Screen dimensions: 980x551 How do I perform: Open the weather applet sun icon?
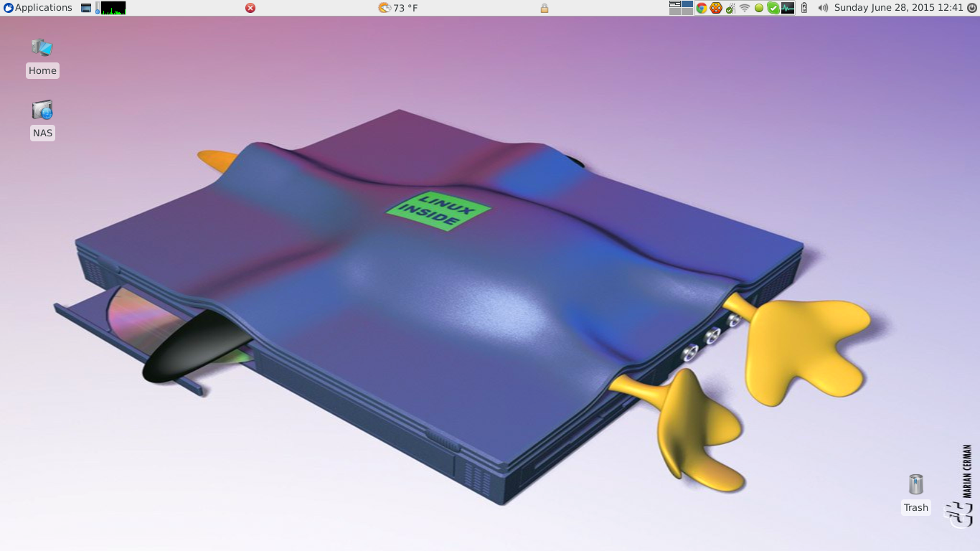click(x=385, y=8)
